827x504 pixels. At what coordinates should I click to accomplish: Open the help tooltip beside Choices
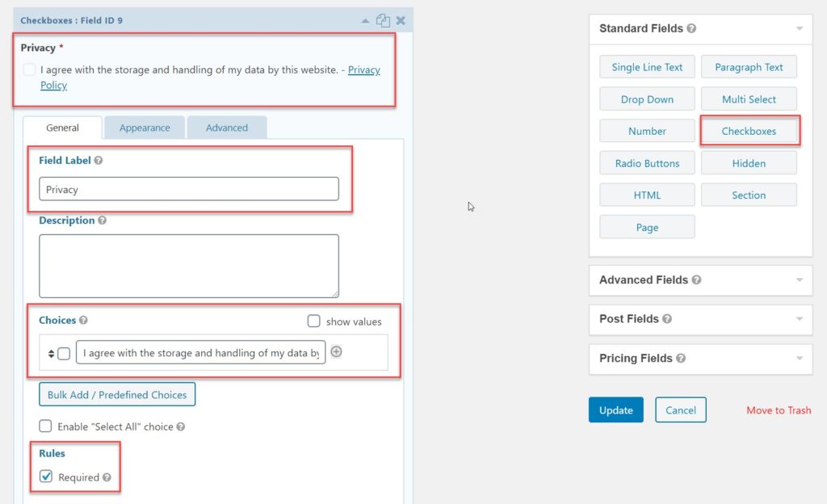click(84, 321)
